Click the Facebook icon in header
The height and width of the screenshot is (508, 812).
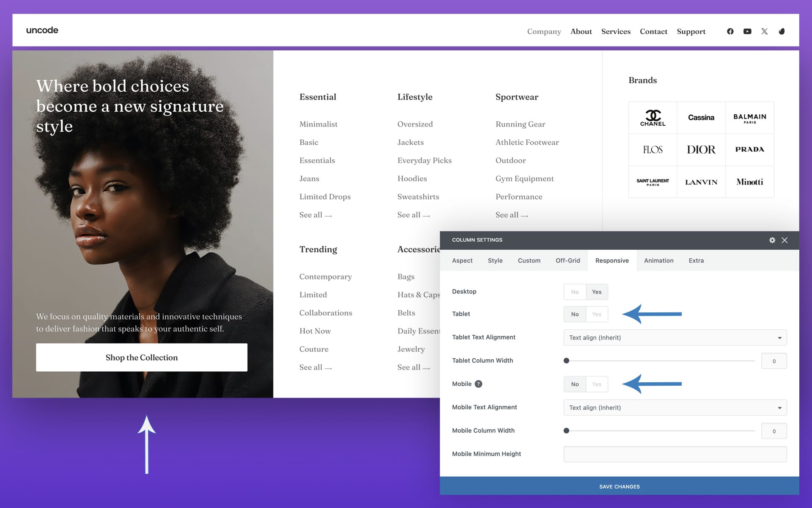coord(730,31)
